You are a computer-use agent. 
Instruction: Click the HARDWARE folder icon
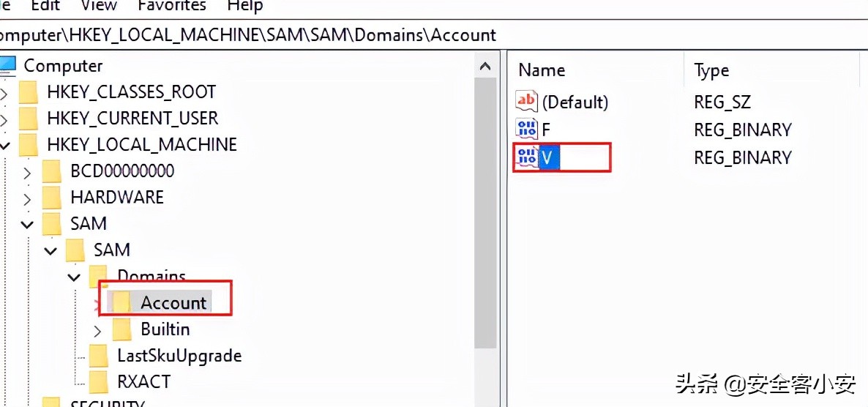(52, 198)
